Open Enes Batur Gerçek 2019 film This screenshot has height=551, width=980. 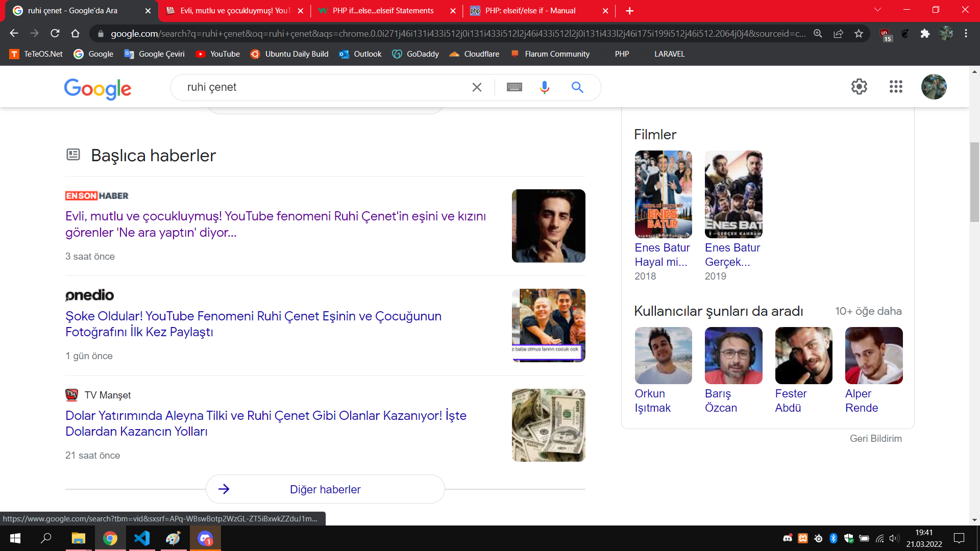tap(733, 216)
